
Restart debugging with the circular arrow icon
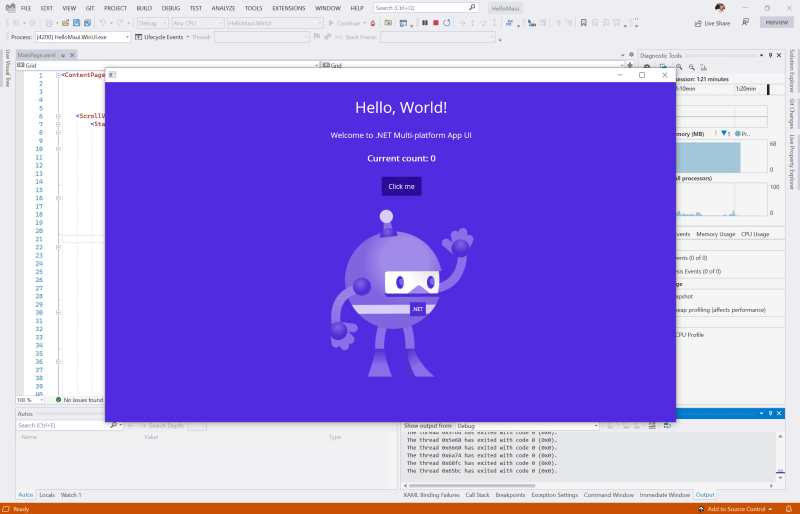click(x=447, y=23)
